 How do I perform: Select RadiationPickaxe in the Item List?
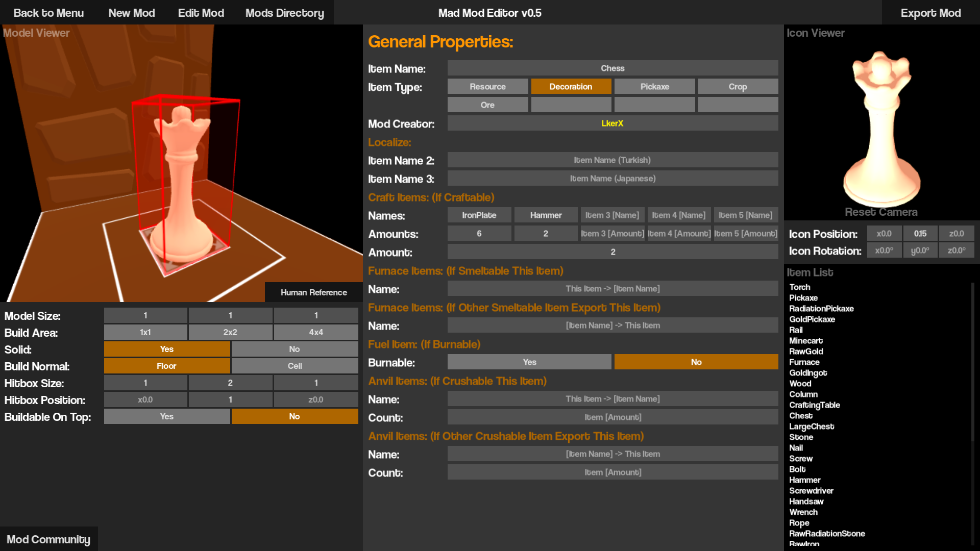tap(821, 309)
